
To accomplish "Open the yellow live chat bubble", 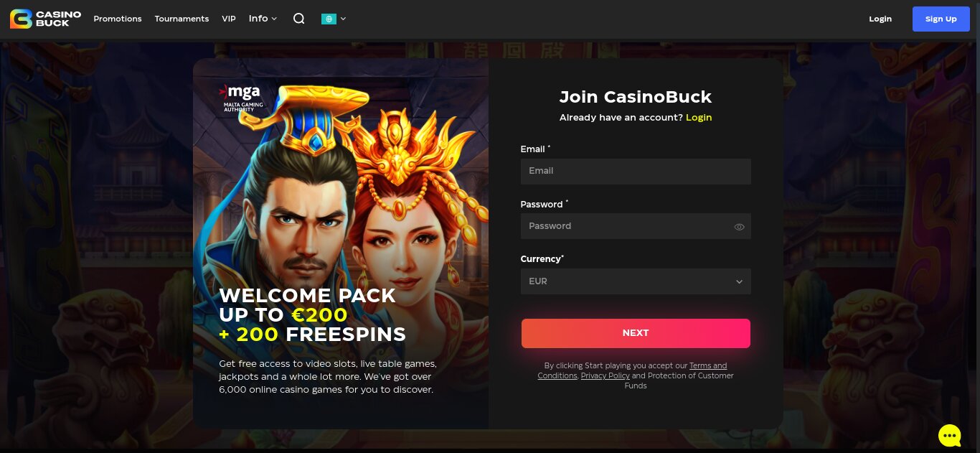I will tap(949, 435).
